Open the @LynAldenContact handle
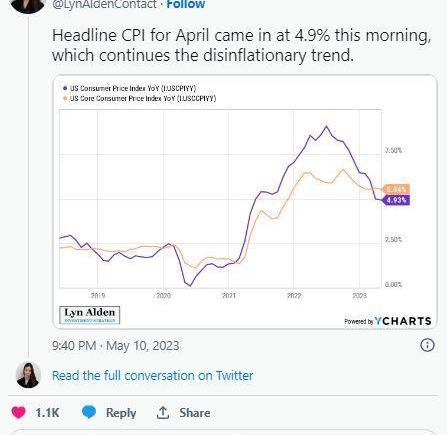The width and height of the screenshot is (447, 435). [104, 5]
